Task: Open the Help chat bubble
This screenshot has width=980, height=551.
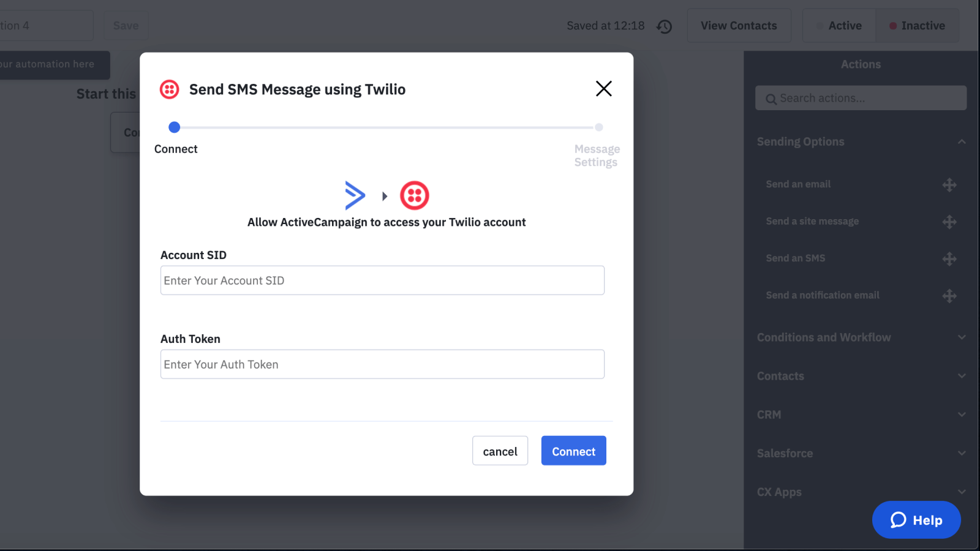Action: click(916, 520)
